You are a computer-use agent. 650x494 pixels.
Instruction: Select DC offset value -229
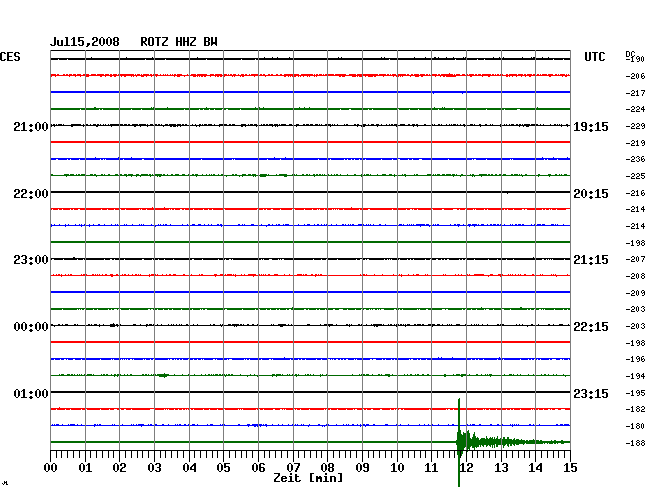(635, 126)
